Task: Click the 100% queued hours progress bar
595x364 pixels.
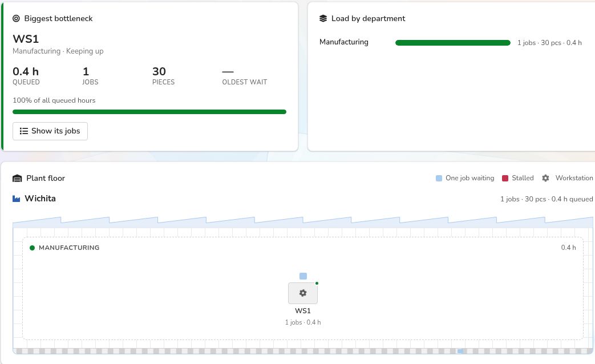Action: click(149, 112)
